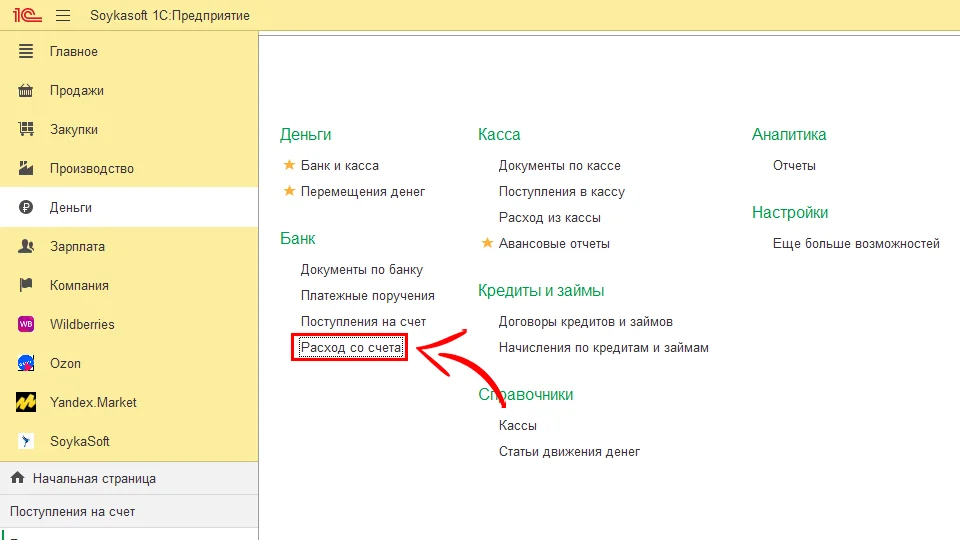The image size is (960, 540).
Task: Open the Зарплата section
Action: click(x=77, y=246)
